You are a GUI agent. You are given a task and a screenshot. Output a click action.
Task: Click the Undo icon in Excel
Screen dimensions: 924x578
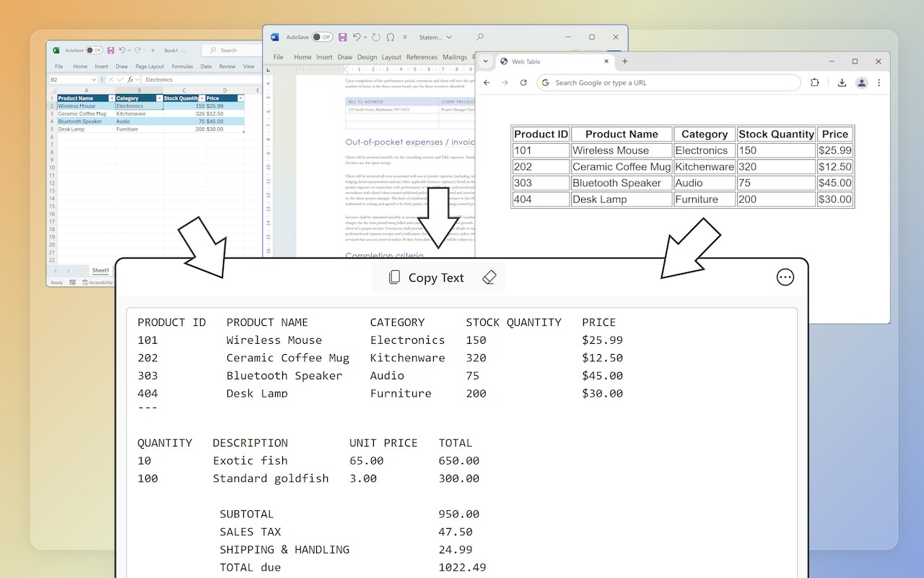click(121, 51)
